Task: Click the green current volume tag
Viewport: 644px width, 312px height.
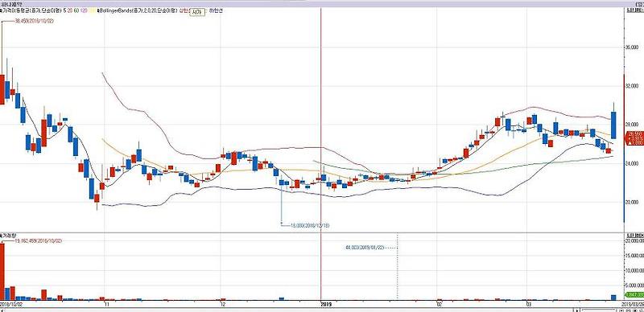Action: click(634, 295)
